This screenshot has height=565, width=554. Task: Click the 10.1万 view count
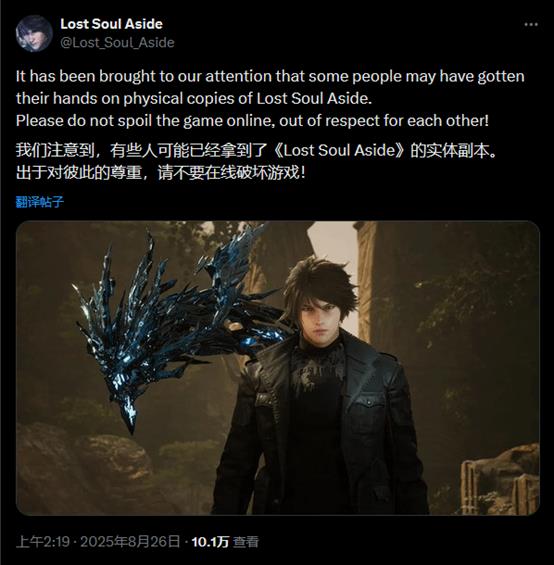(210, 541)
